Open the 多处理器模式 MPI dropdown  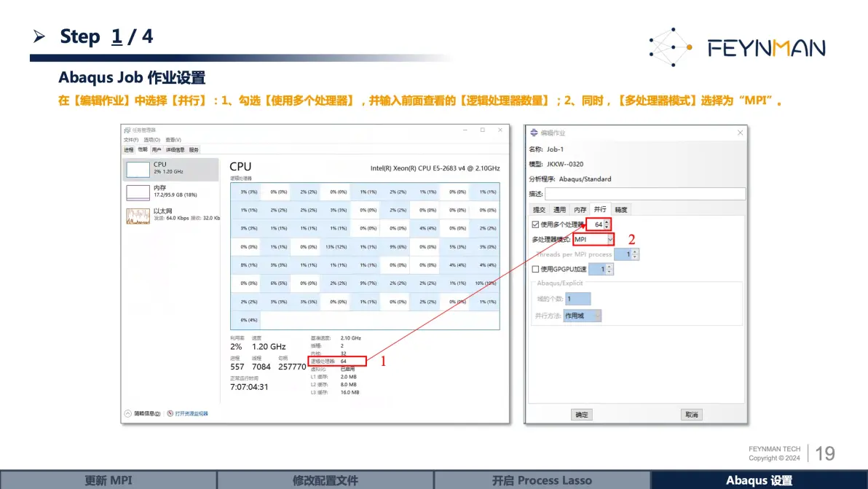pos(593,239)
